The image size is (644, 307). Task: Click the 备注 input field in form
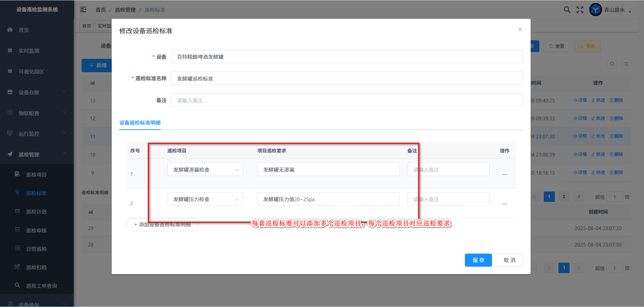pyautogui.click(x=347, y=100)
